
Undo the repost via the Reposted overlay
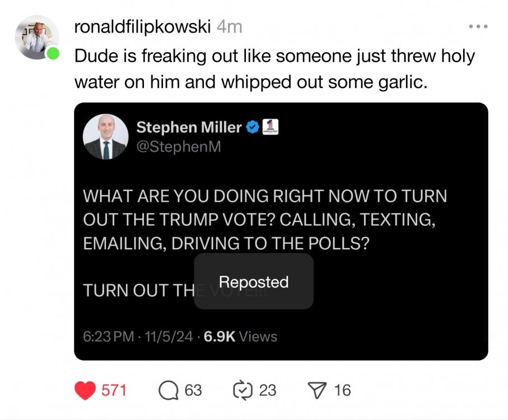254,282
